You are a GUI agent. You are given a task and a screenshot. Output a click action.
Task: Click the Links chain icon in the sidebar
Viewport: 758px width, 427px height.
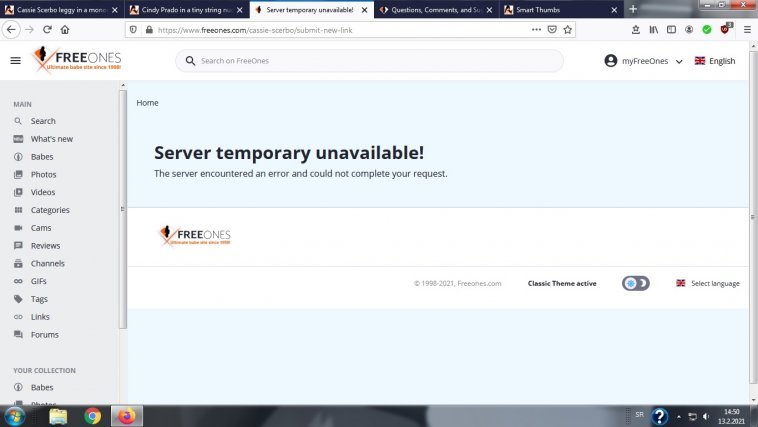click(x=18, y=317)
